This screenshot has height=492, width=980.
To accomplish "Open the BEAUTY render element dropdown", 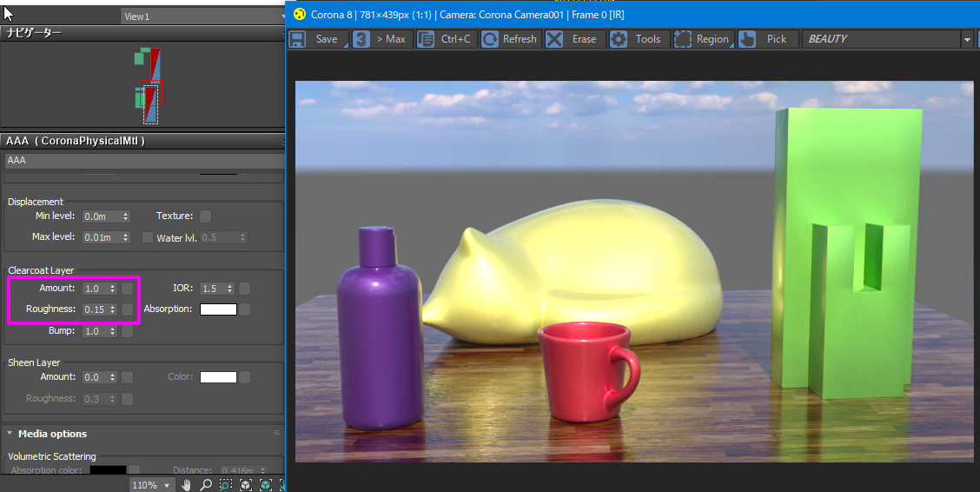I will click(x=887, y=39).
